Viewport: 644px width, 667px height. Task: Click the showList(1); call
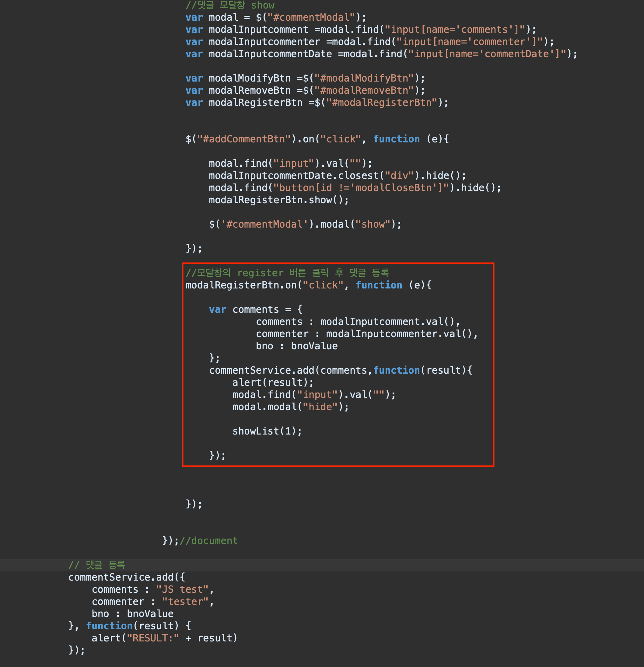(x=267, y=431)
